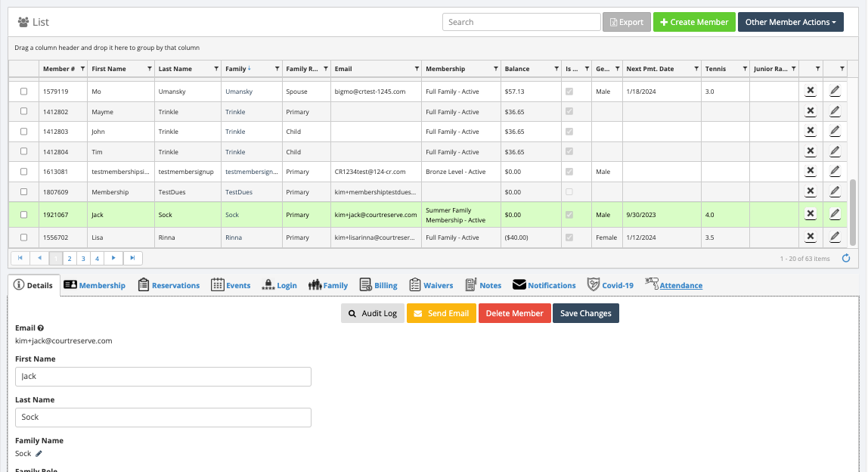The width and height of the screenshot is (868, 472).
Task: Click the vertical scrollbar of the member grid
Action: (x=854, y=212)
